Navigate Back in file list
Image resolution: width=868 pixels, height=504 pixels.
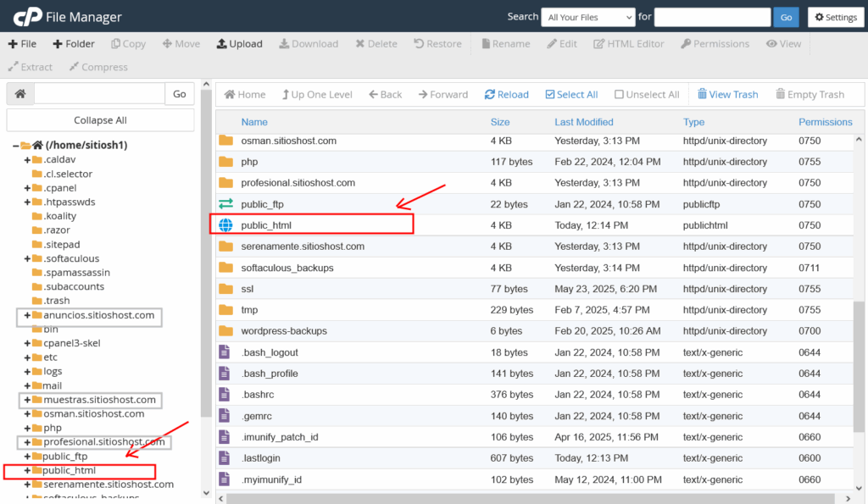[x=386, y=95]
